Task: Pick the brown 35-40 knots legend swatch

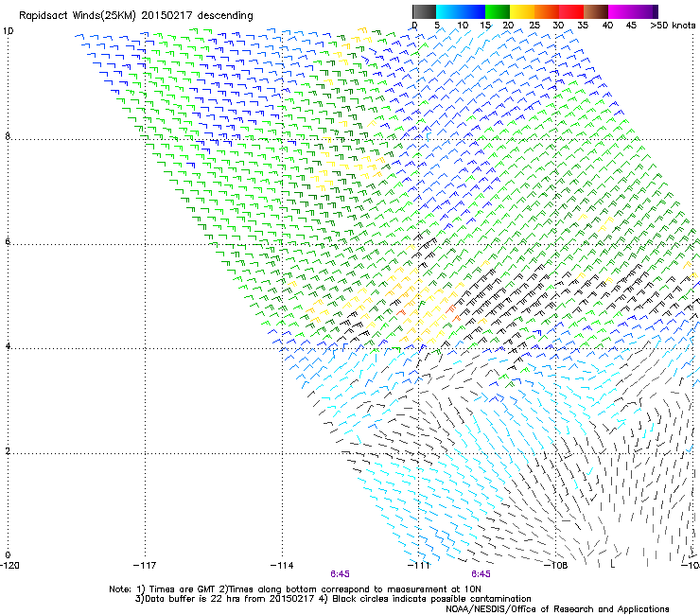Action: point(596,11)
